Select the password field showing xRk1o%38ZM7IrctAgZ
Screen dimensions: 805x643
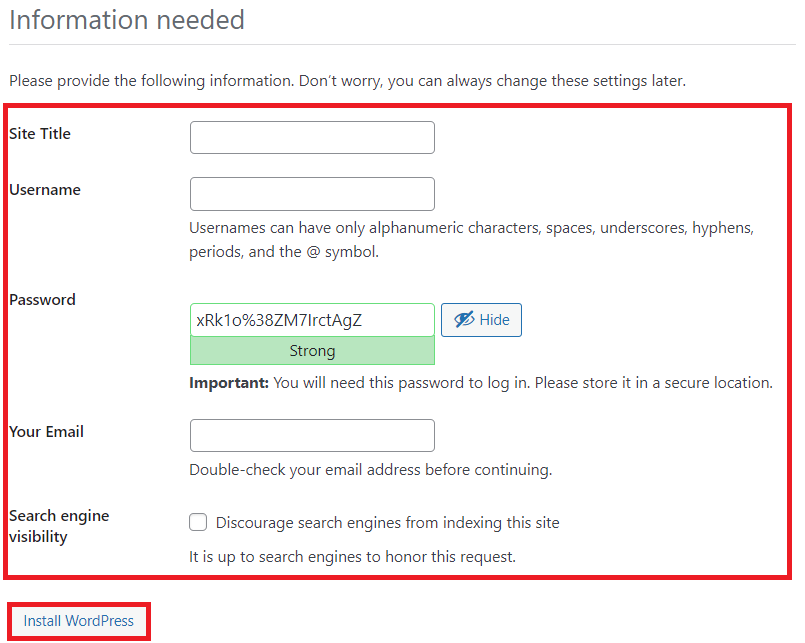coord(312,319)
